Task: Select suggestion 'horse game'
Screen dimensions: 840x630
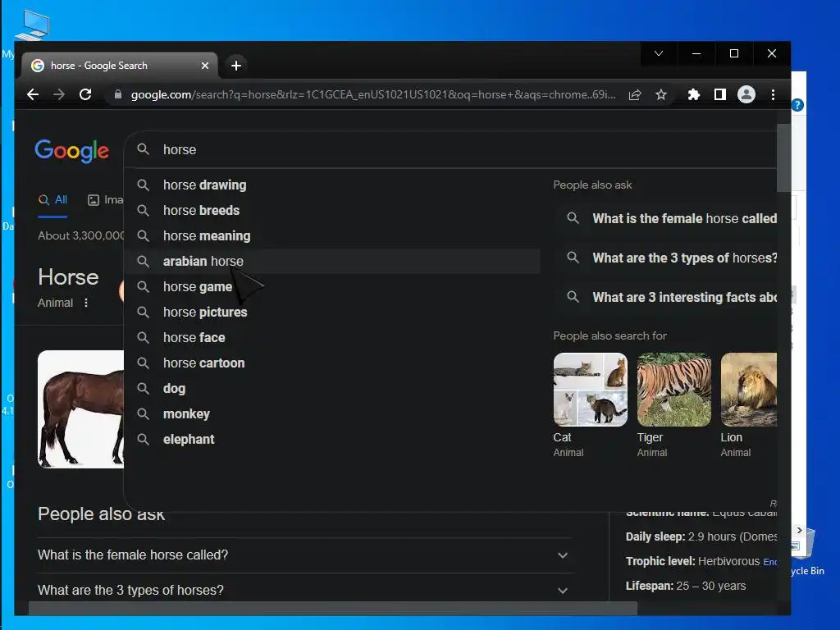Action: tap(332, 286)
